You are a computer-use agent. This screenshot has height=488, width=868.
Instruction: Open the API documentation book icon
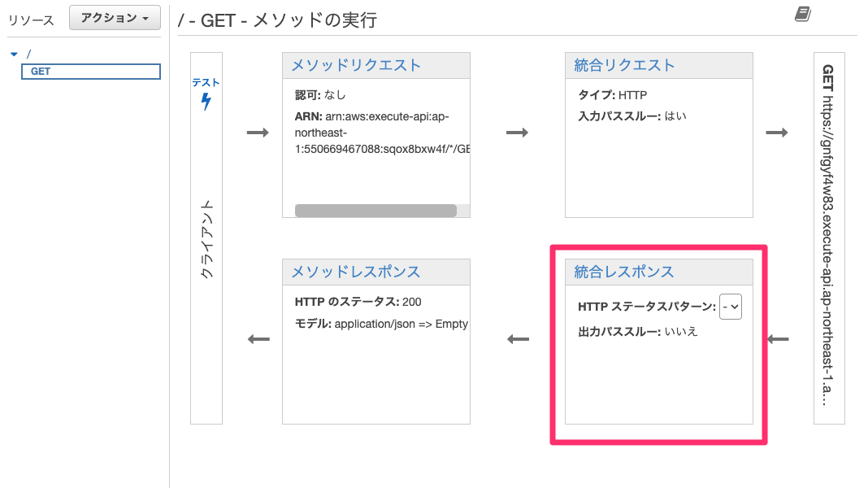(x=801, y=13)
